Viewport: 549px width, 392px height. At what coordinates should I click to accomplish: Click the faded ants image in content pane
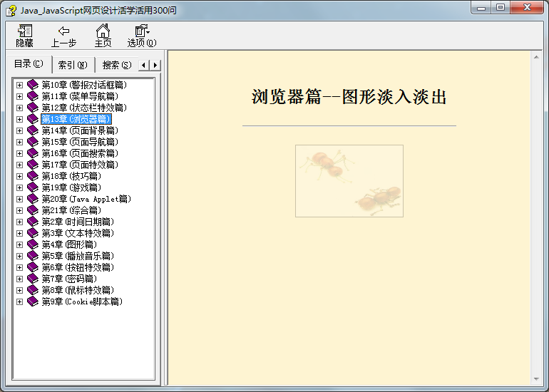pos(349,181)
